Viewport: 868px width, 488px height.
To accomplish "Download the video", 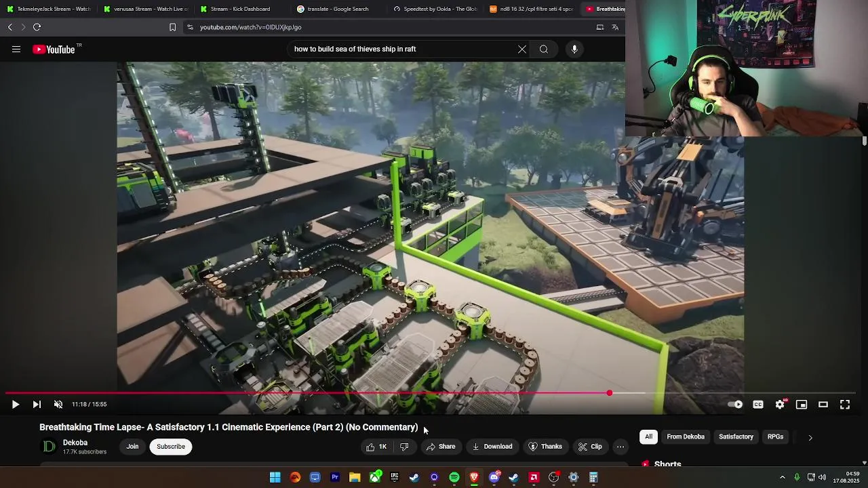I will click(492, 447).
